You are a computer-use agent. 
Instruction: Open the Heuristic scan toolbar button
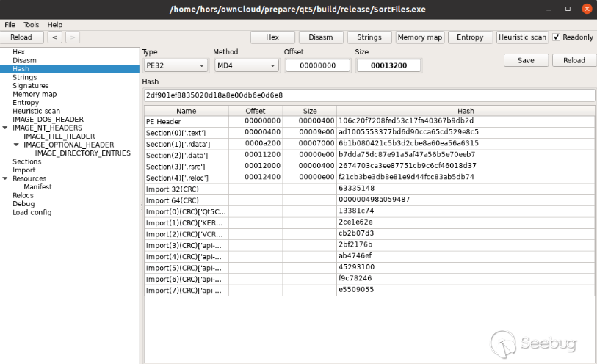[522, 37]
